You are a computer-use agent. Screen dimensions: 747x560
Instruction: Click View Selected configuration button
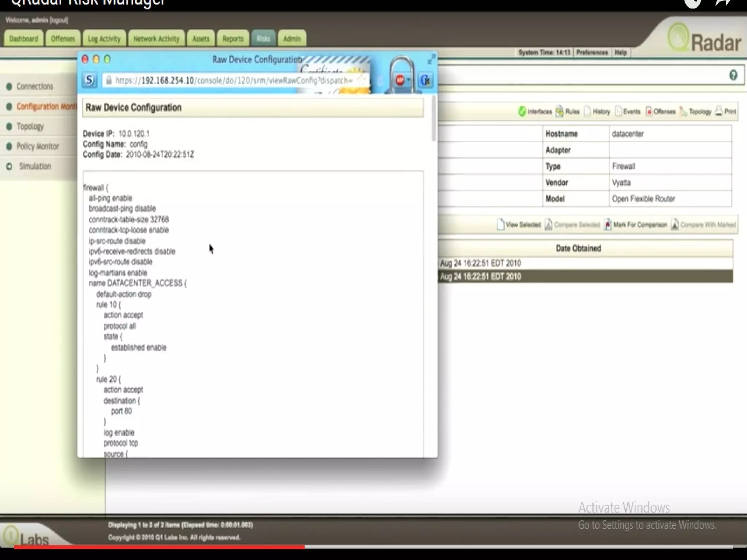pos(519,225)
